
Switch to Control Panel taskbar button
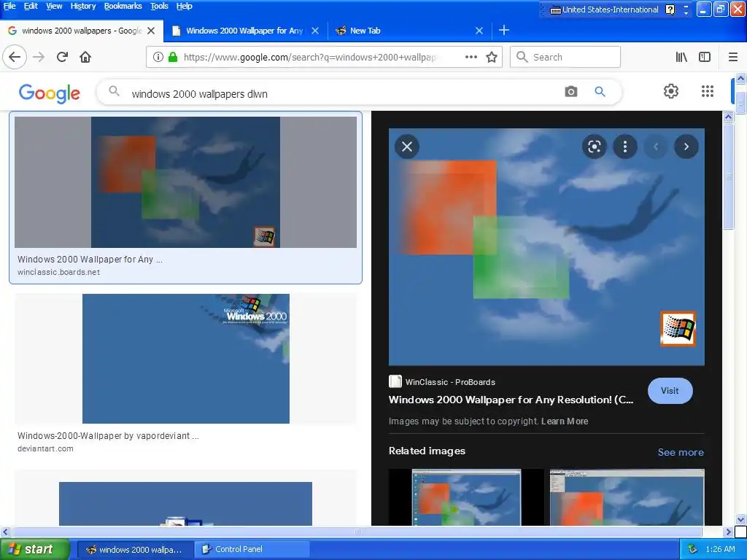(x=252, y=549)
